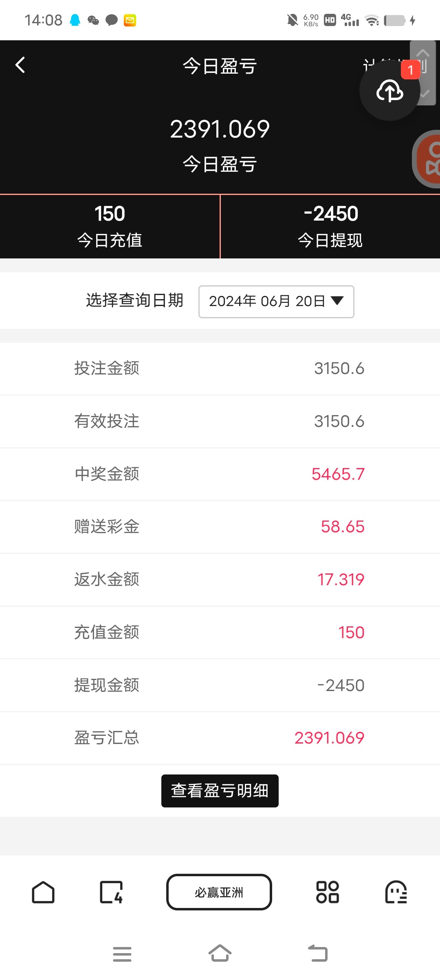Open the home tab in bottom navigation

point(43,892)
